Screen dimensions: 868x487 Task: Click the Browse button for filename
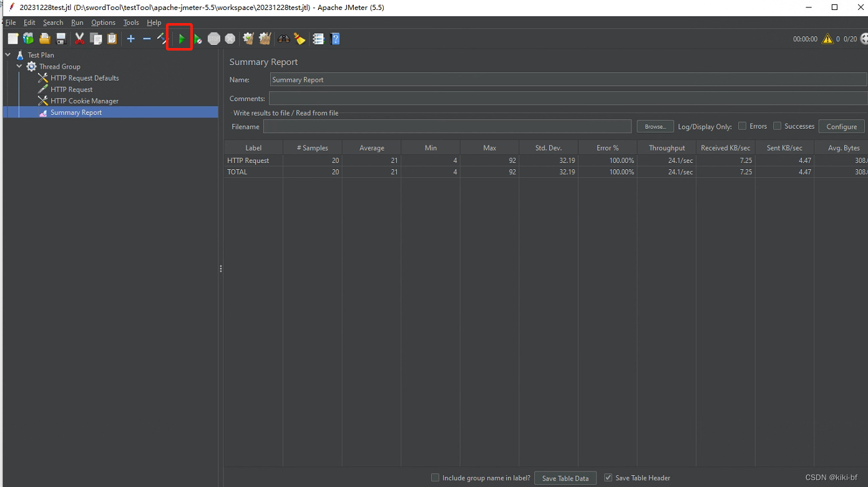pos(655,126)
